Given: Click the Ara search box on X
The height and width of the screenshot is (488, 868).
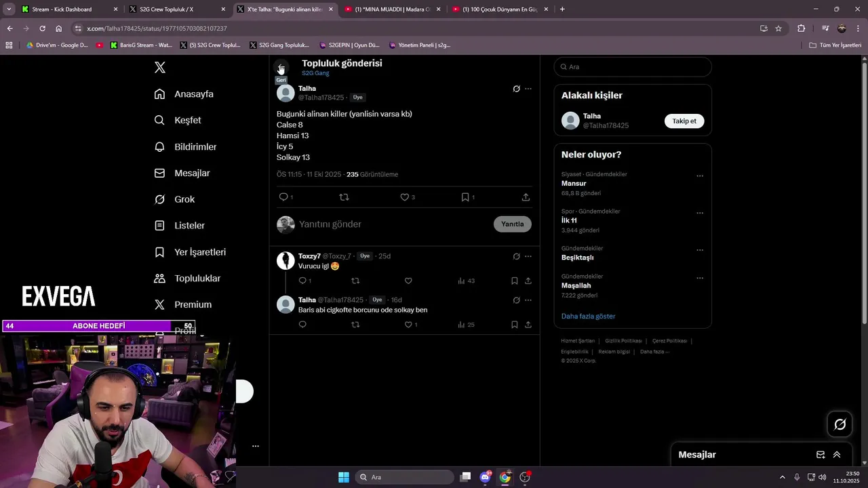Looking at the screenshot, I should coord(633,67).
